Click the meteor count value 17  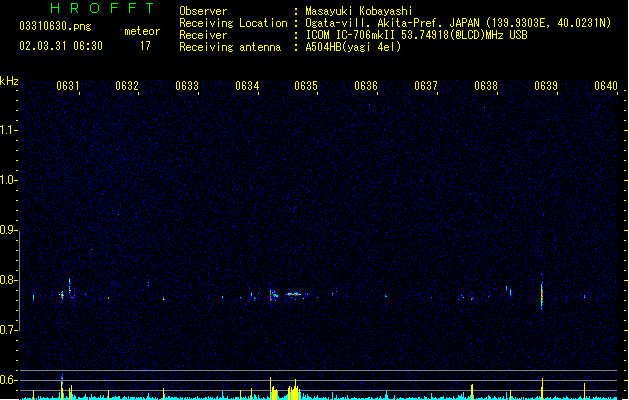tap(145, 46)
